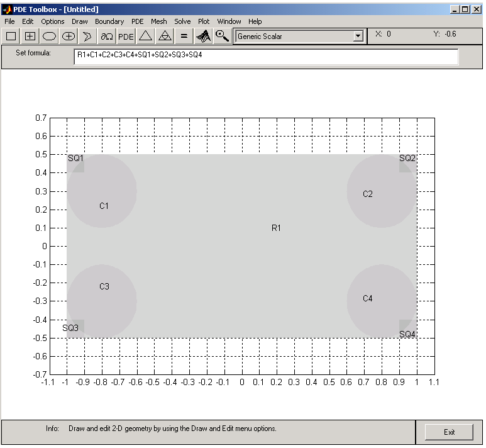Open the Edit menu

point(28,21)
